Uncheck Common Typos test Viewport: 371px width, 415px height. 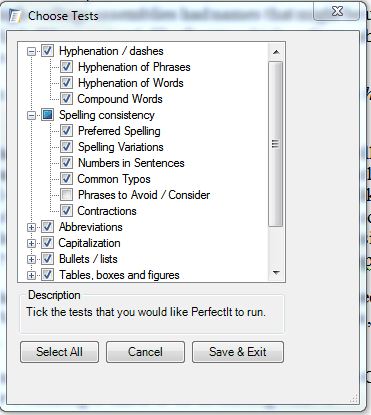66,179
